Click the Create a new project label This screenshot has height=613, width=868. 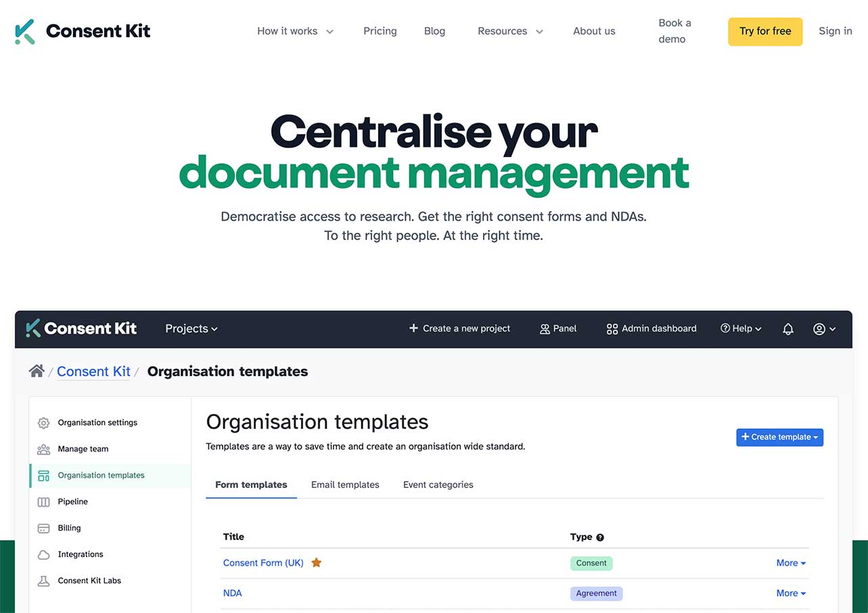(x=466, y=329)
